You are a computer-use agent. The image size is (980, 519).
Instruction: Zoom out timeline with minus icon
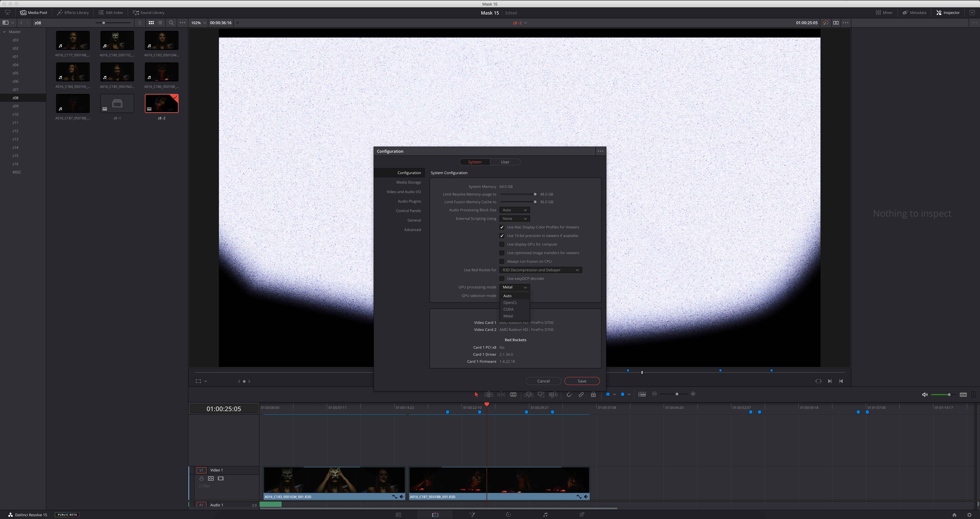click(x=654, y=394)
